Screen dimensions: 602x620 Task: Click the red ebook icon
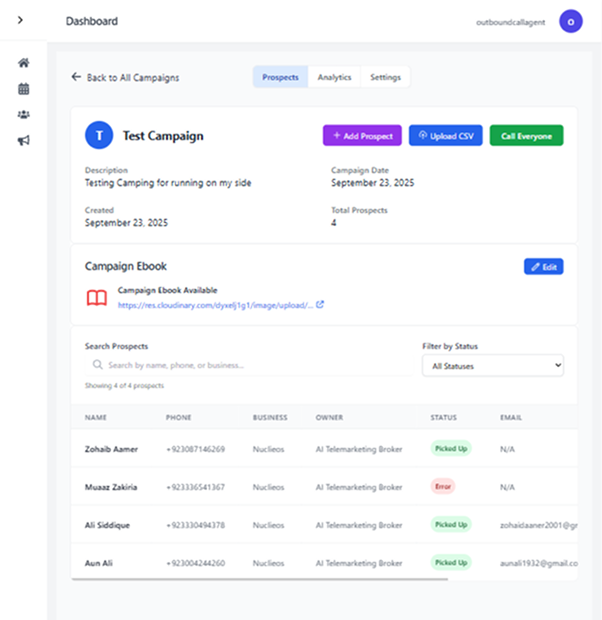coord(96,298)
